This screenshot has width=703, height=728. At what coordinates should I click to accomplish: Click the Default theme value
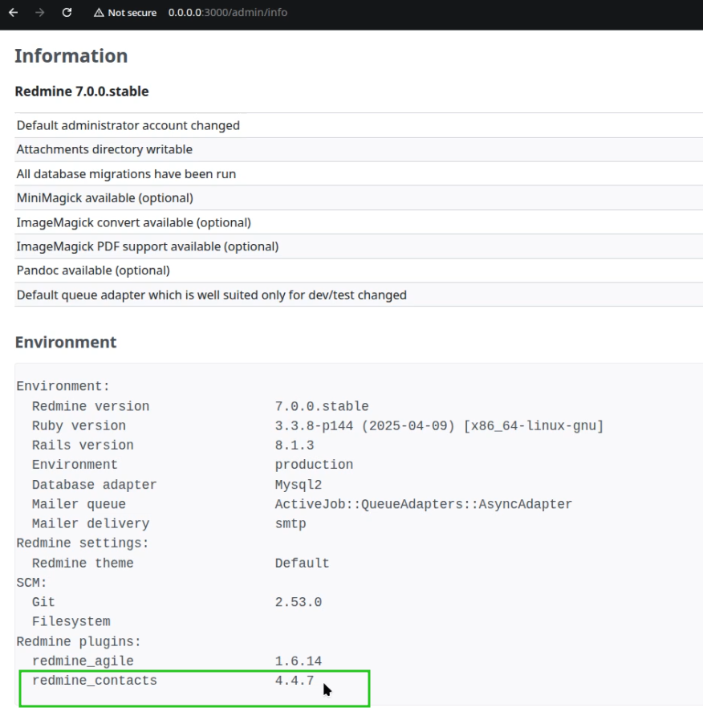(x=302, y=563)
